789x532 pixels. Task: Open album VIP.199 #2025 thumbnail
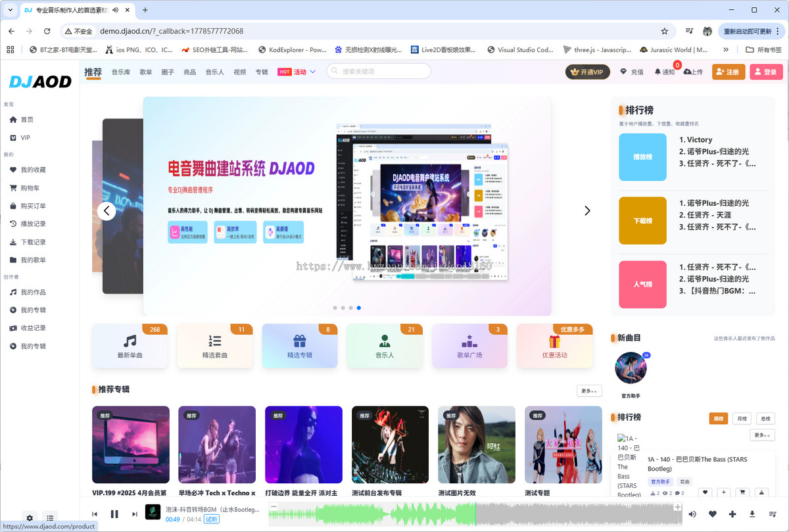(x=131, y=445)
